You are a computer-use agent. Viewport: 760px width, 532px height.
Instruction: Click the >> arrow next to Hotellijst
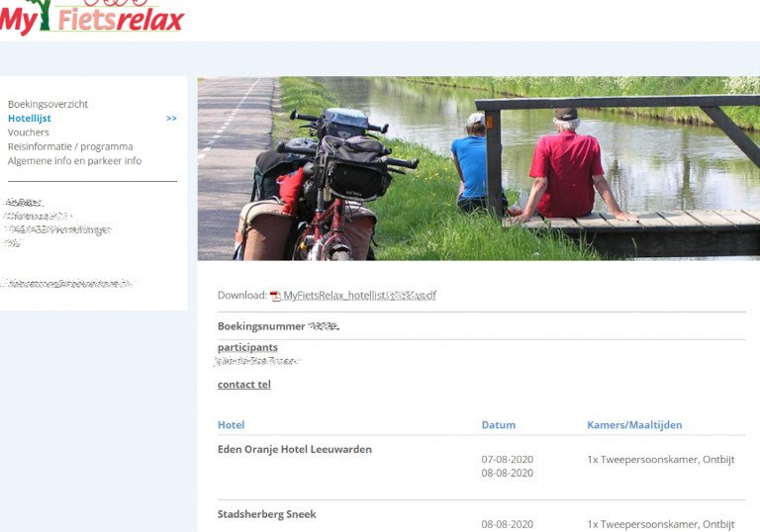tap(171, 118)
